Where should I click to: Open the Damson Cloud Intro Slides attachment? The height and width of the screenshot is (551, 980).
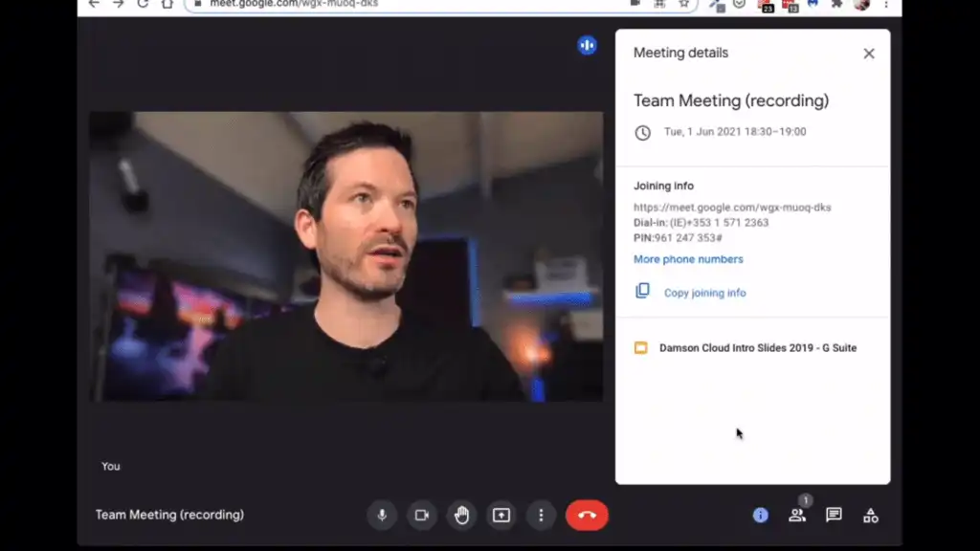point(758,348)
